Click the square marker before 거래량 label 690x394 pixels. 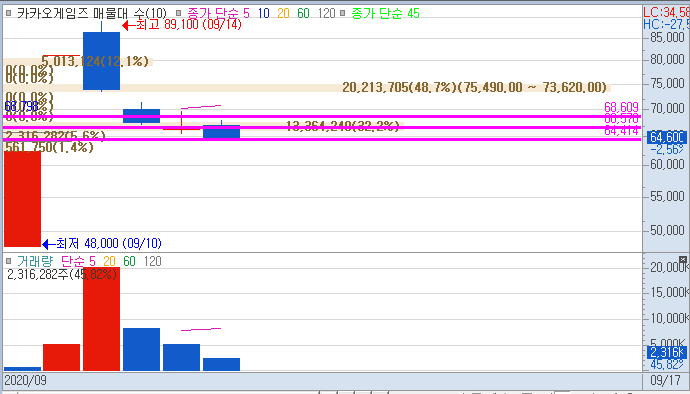pos(8,261)
